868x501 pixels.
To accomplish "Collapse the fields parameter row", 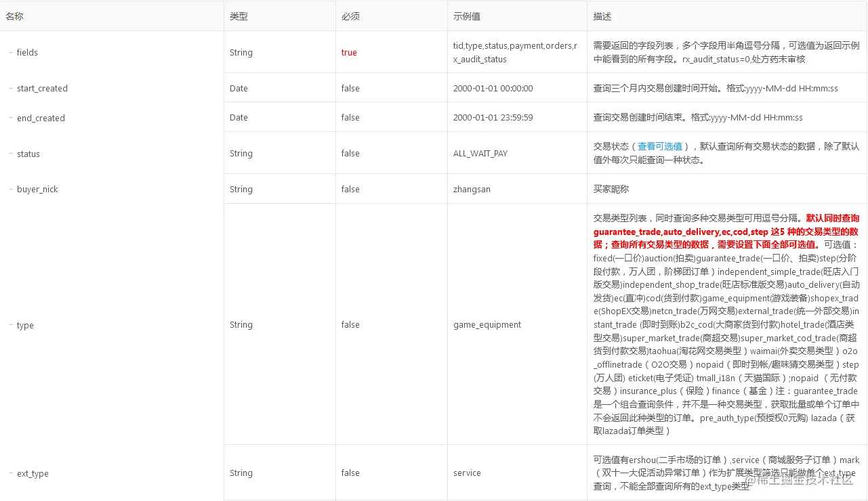I will [x=9, y=52].
